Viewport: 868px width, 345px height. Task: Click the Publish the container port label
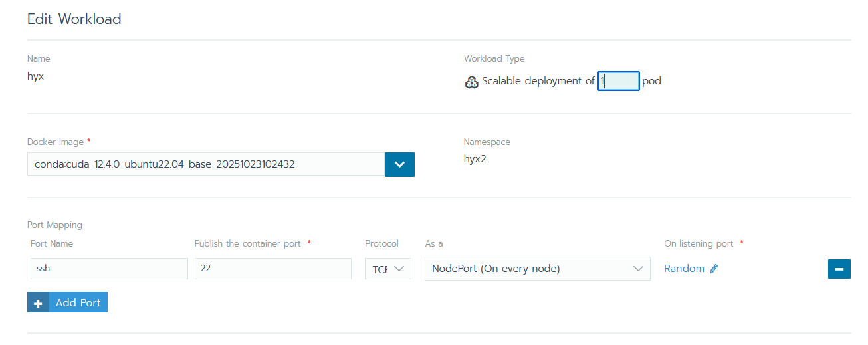click(247, 243)
